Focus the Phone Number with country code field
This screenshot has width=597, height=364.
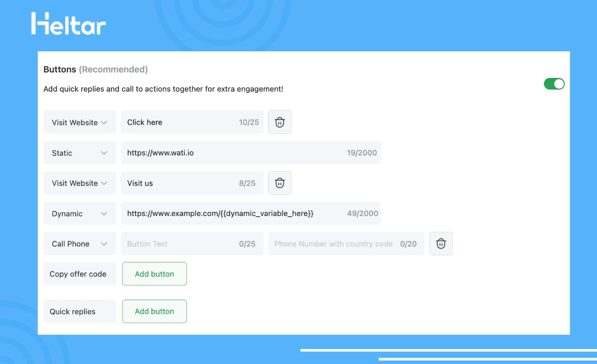pyautogui.click(x=334, y=244)
